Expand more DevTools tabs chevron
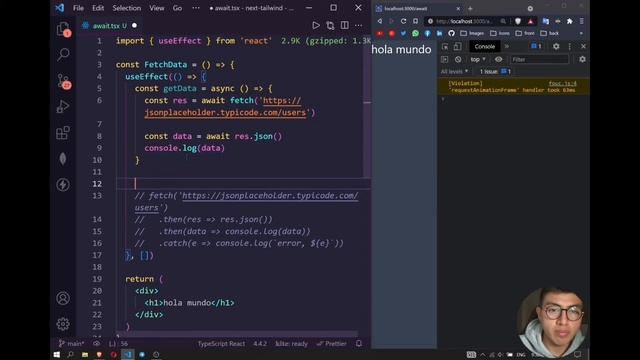This screenshot has width=640, height=360. click(507, 47)
